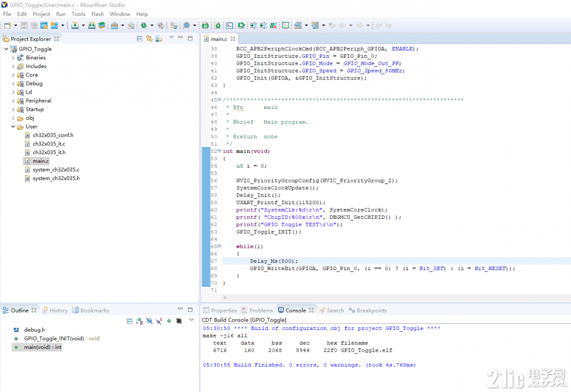Click the Save All toolbar icon
Screen dimensions: 571x392
34,26
